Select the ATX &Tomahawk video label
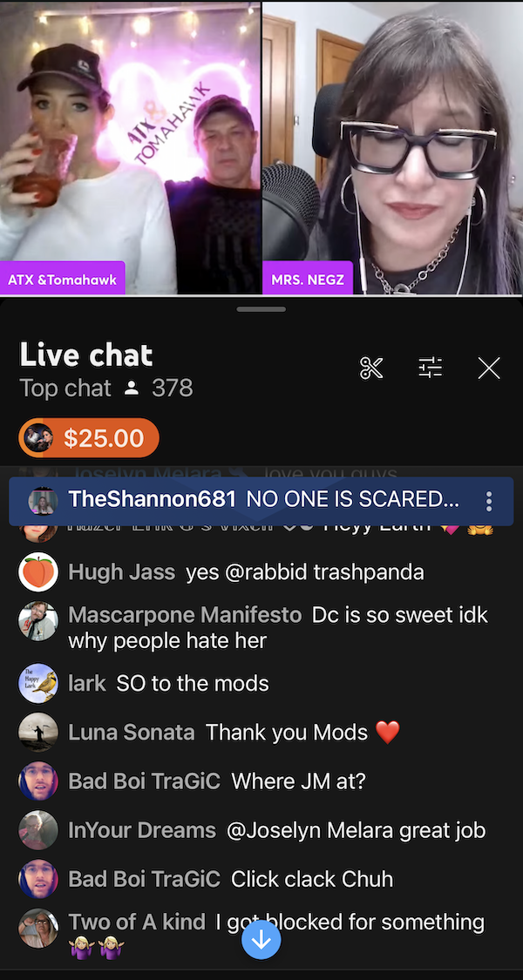523x980 pixels. (63, 278)
